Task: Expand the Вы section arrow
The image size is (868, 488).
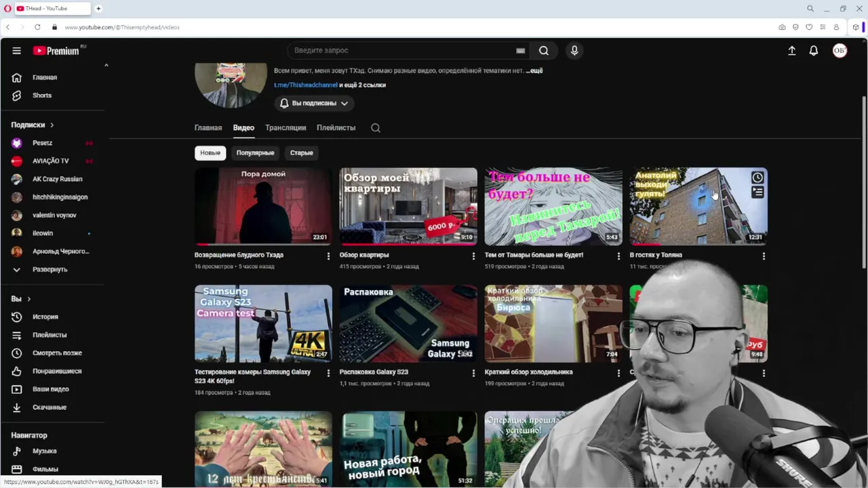Action: (28, 299)
